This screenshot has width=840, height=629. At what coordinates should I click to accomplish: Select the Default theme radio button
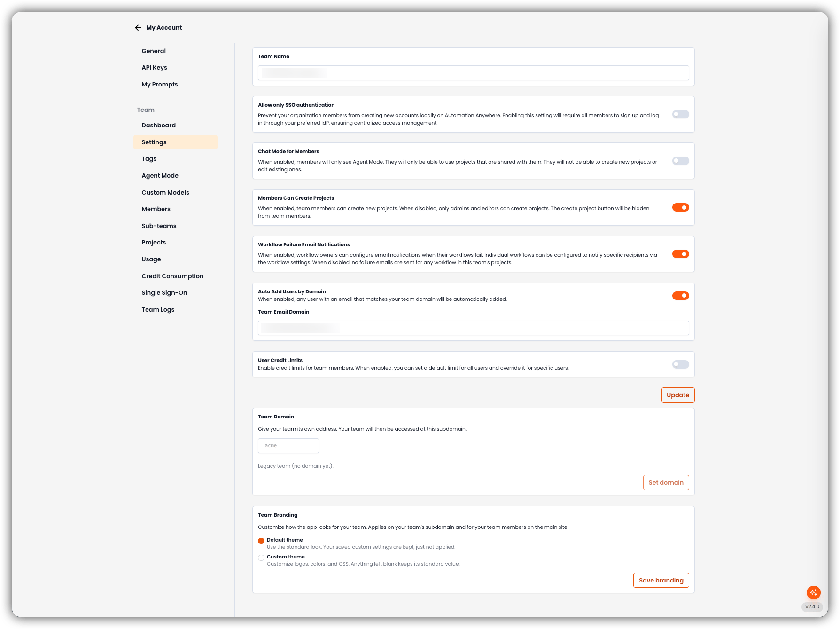(261, 541)
